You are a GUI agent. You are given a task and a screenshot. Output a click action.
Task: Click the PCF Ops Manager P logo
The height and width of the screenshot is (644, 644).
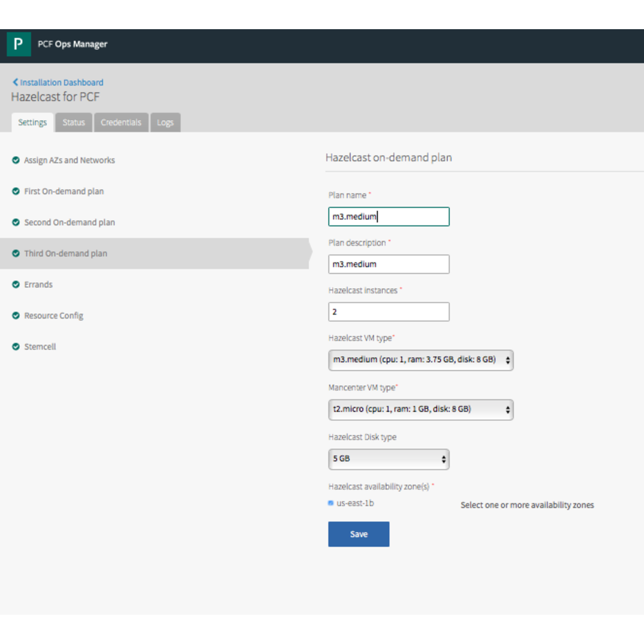[x=19, y=44]
